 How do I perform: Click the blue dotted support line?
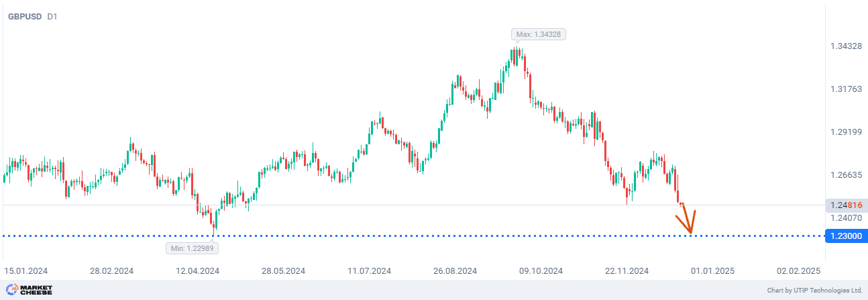click(x=402, y=236)
